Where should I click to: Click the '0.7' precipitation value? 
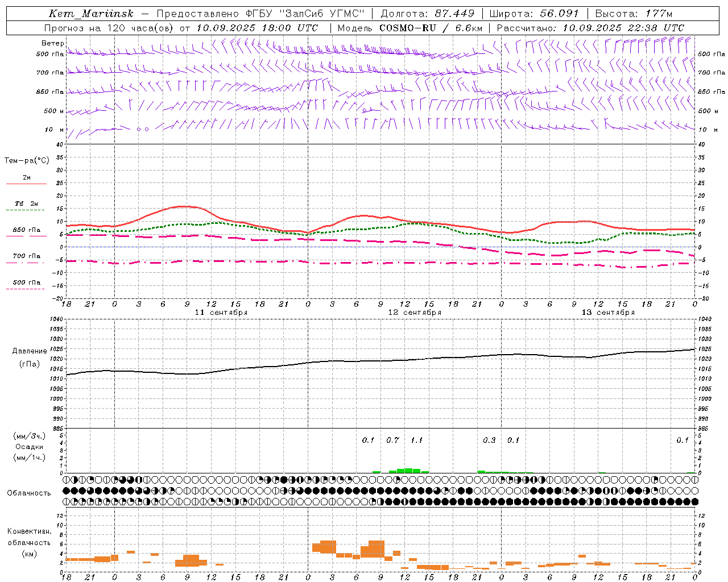point(392,440)
